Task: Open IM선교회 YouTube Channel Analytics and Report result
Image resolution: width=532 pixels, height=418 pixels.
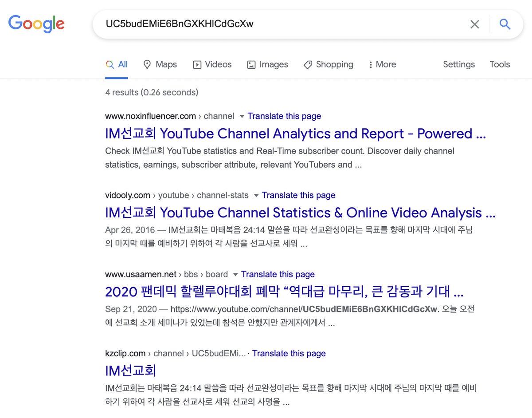Action: 295,134
